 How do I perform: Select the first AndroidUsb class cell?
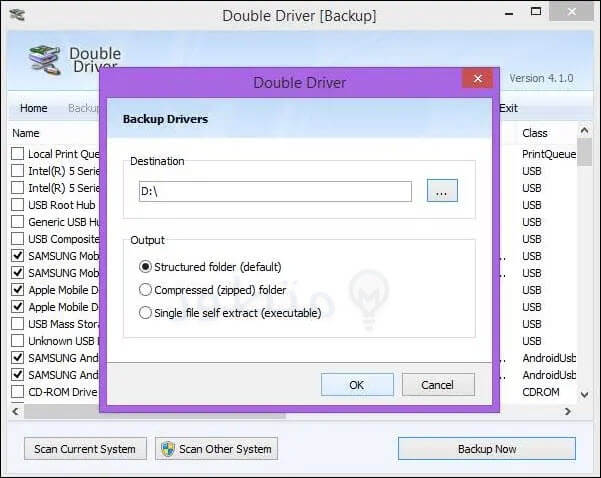549,358
